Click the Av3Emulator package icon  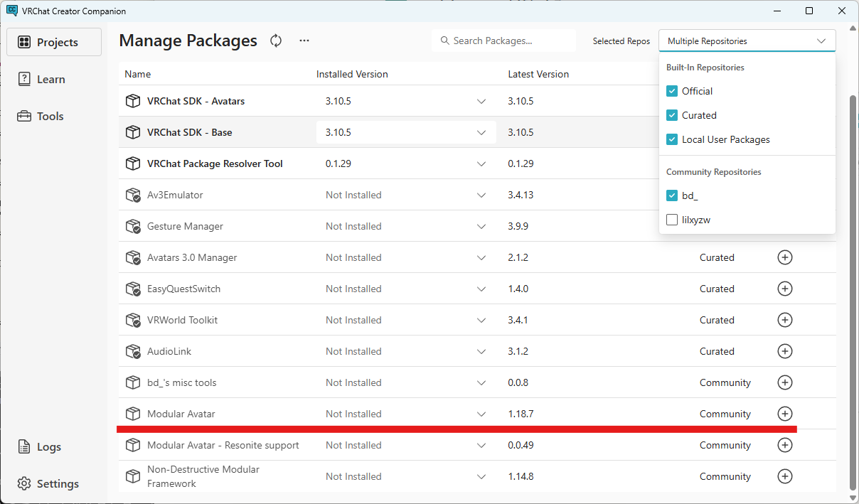[x=132, y=195]
